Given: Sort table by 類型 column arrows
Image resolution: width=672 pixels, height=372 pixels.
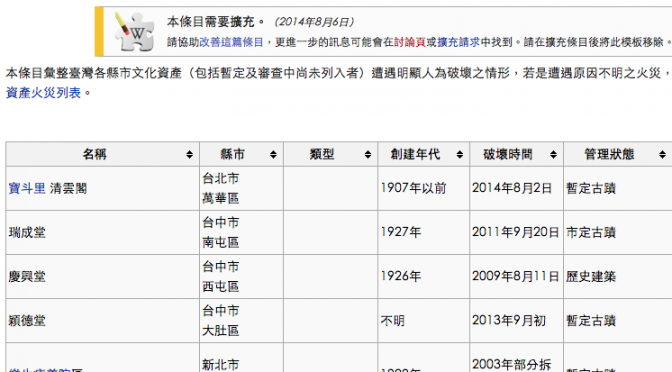Looking at the screenshot, I should tap(368, 155).
